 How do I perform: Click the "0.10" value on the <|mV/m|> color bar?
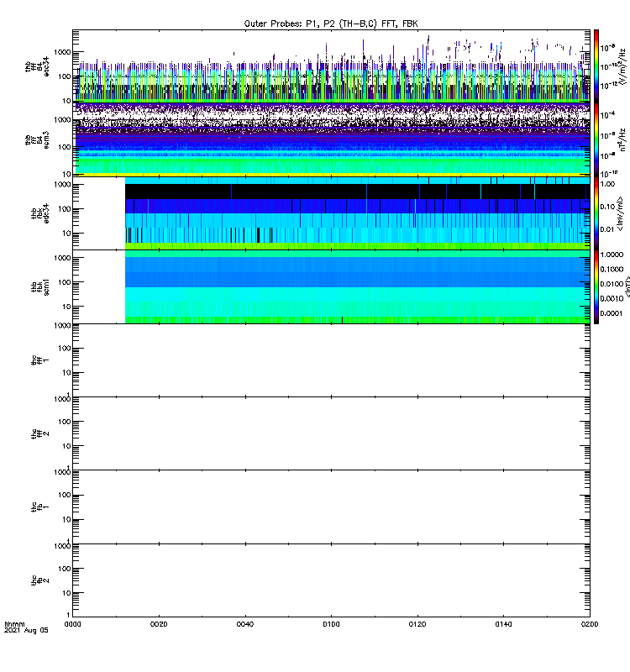(607, 207)
